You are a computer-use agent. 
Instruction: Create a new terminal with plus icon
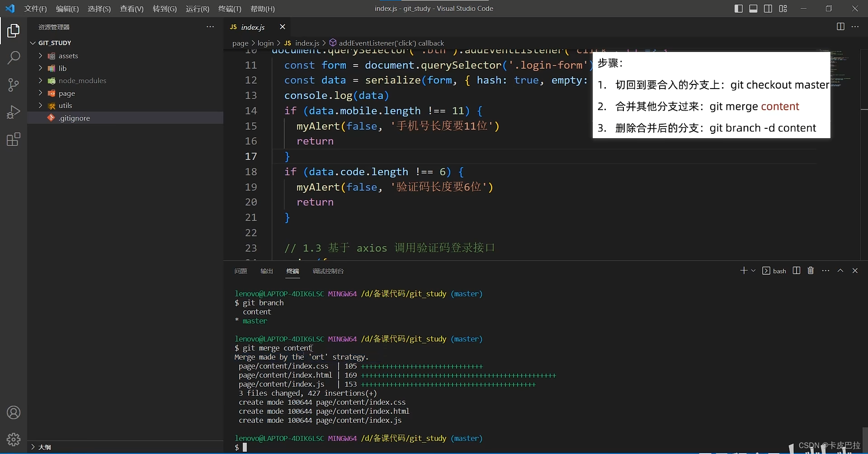click(744, 270)
